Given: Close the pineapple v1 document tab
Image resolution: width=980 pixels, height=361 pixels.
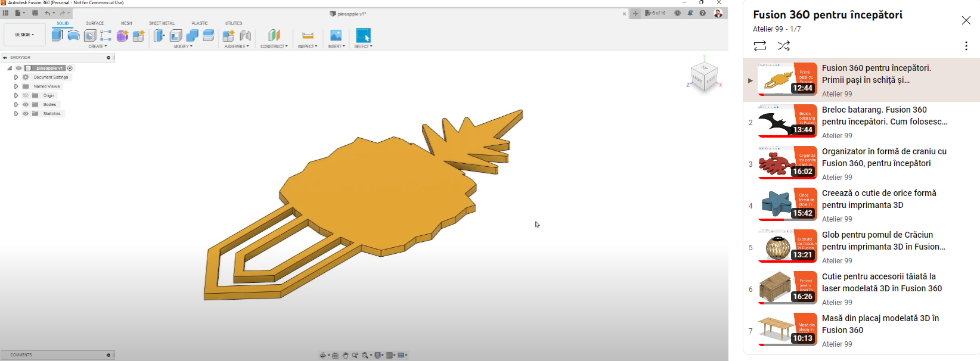Looking at the screenshot, I should point(624,14).
